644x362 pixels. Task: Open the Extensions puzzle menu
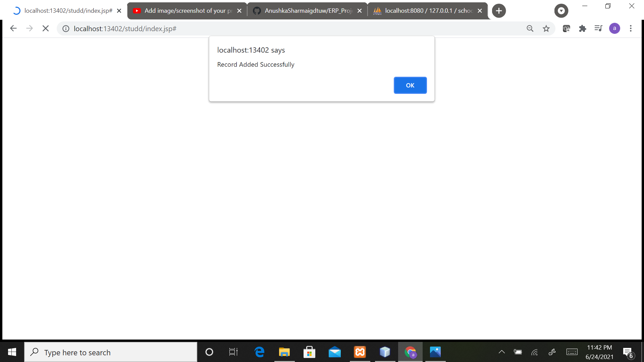(583, 28)
